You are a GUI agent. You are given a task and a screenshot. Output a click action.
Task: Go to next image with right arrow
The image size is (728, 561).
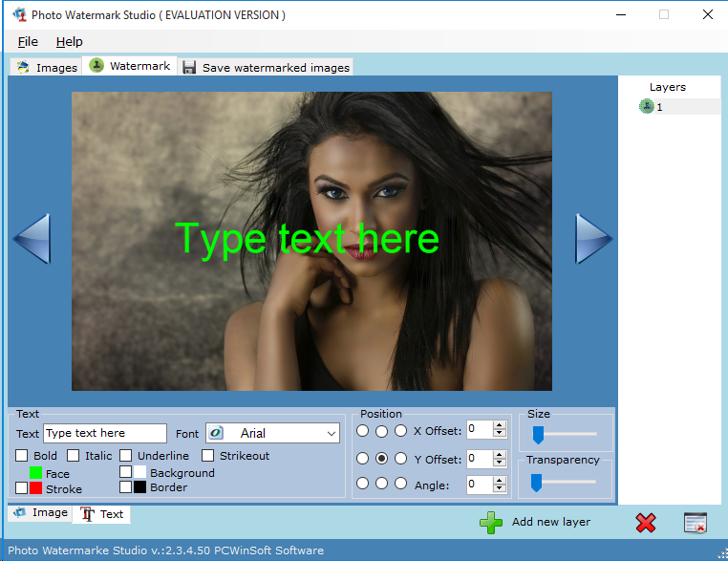tap(593, 239)
